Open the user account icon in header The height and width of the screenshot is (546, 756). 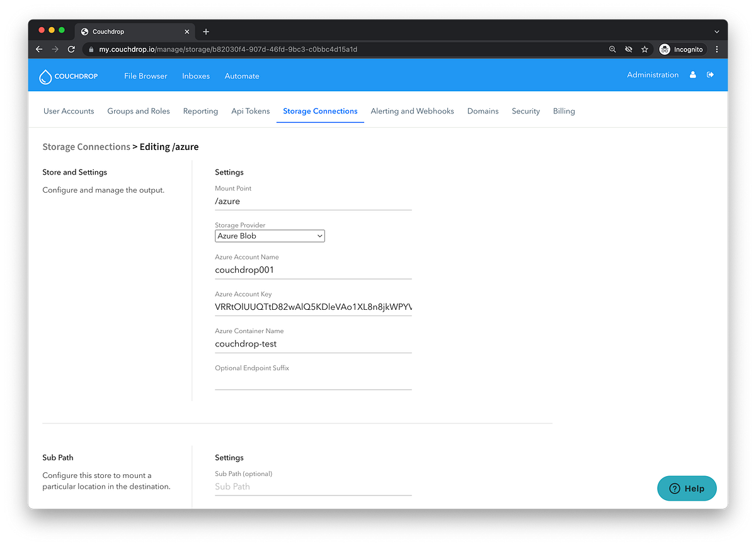(692, 75)
